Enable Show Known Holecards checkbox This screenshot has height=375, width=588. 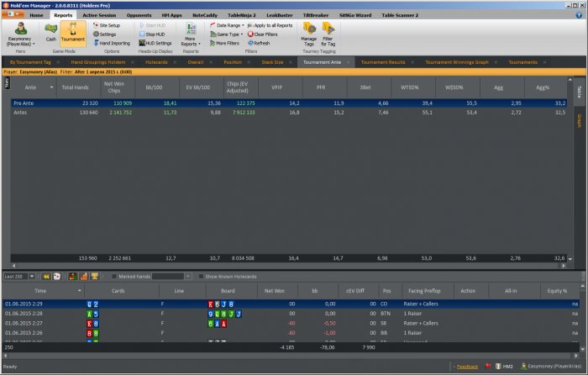201,277
